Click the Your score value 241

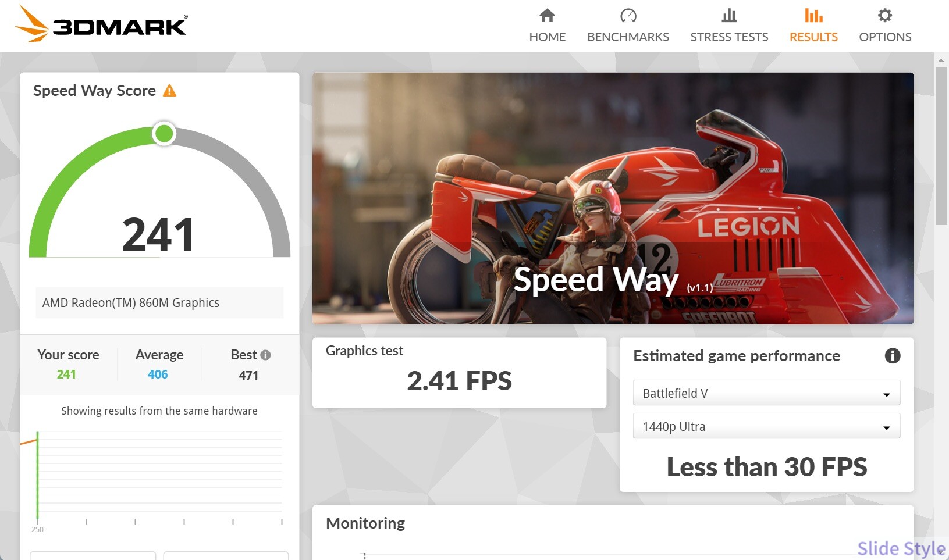coord(66,374)
